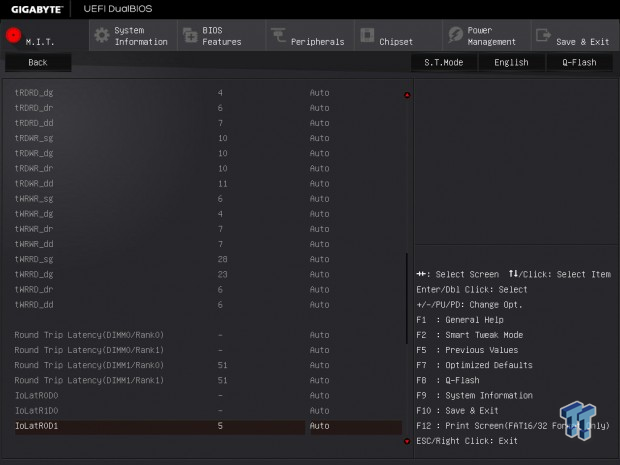Open the Peripherals tab

click(310, 35)
